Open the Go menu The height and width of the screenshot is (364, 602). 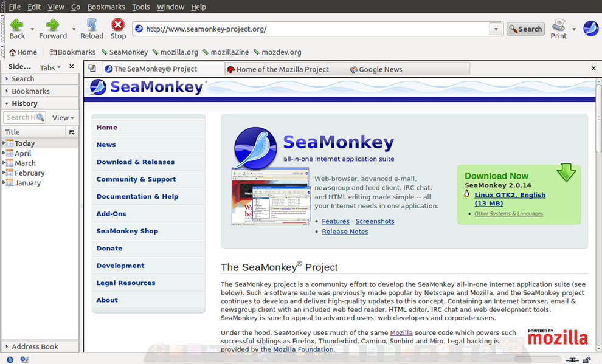pyautogui.click(x=75, y=7)
